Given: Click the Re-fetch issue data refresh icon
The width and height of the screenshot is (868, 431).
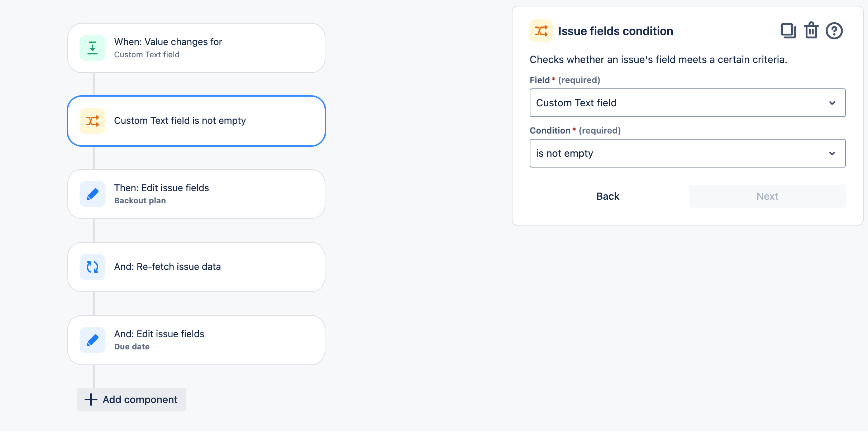Looking at the screenshot, I should (92, 267).
